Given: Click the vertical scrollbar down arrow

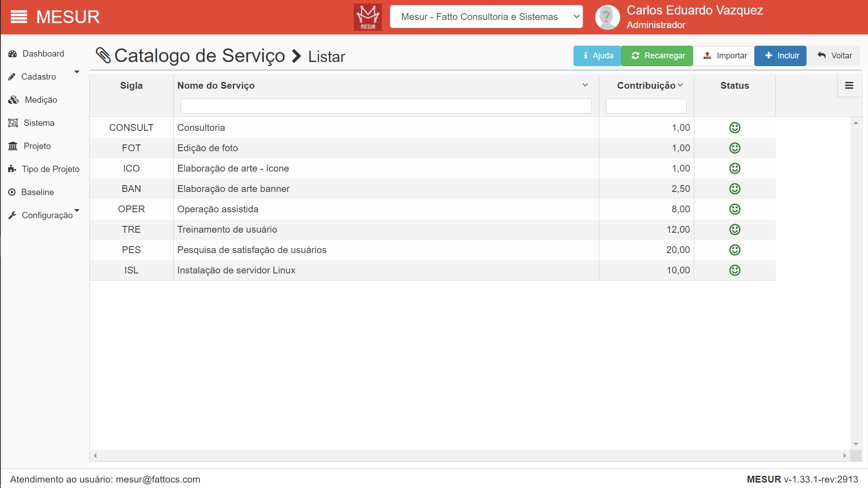Looking at the screenshot, I should [856, 444].
